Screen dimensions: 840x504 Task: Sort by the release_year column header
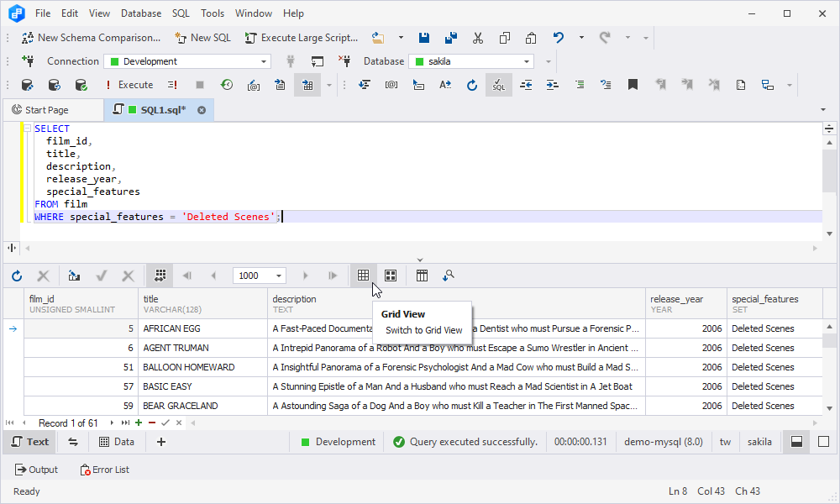tap(685, 304)
